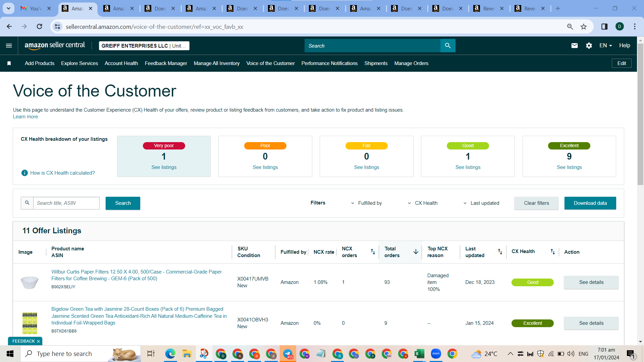
Task: Open File Explorer from the taskbar
Action: (187, 354)
